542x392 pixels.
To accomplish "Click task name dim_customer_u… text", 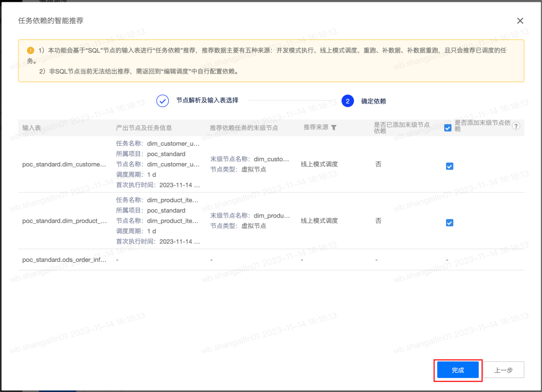I will [x=173, y=143].
